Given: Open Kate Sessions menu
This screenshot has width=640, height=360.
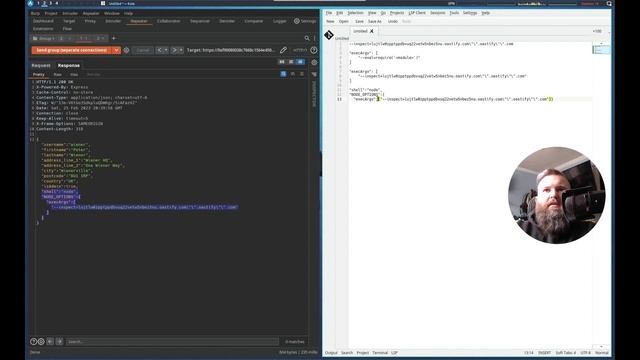Looking at the screenshot, I should pos(438,13).
